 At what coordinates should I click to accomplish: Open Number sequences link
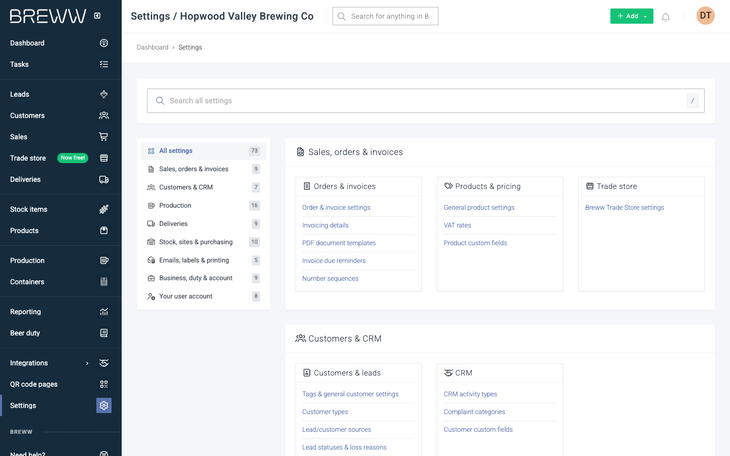330,279
